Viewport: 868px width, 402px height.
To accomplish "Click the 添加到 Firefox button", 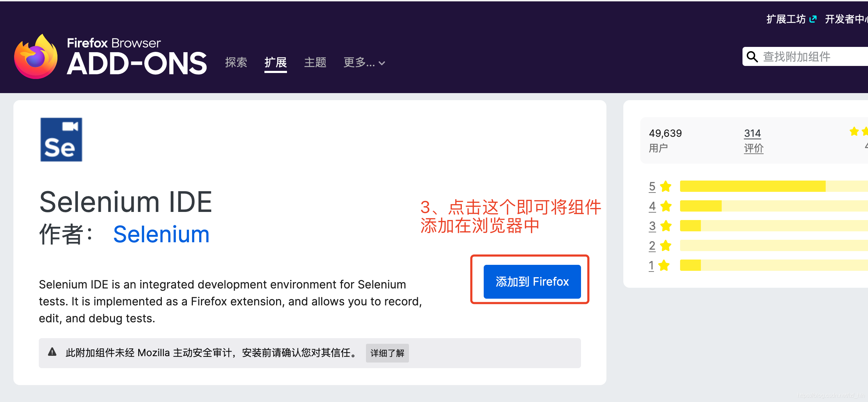I will 532,281.
